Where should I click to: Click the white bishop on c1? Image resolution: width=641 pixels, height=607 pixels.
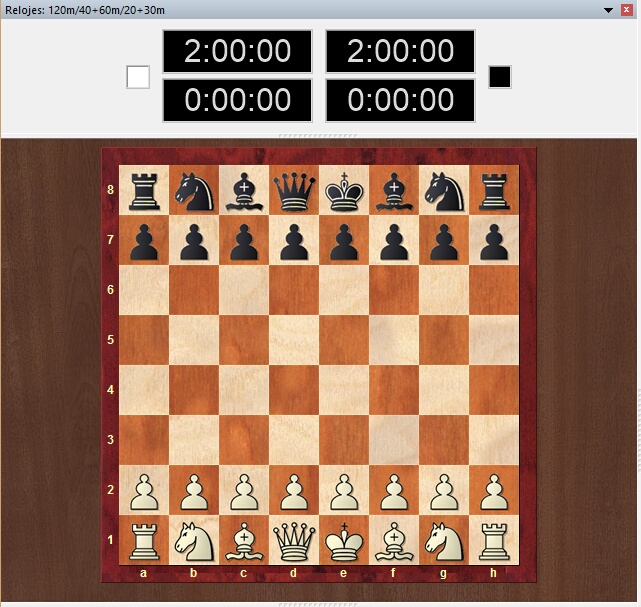pos(244,540)
